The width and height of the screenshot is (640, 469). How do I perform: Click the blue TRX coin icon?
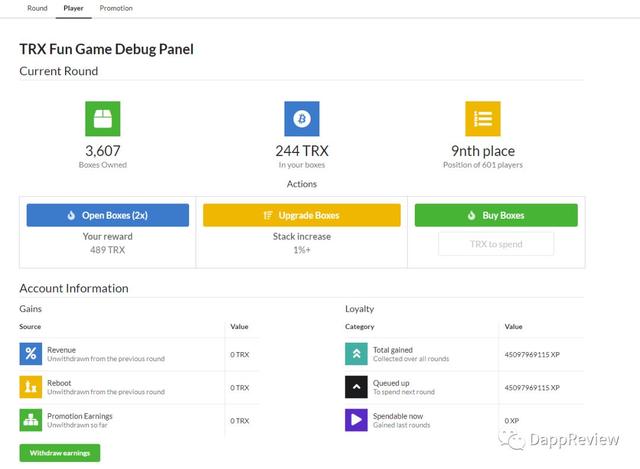pos(302,118)
